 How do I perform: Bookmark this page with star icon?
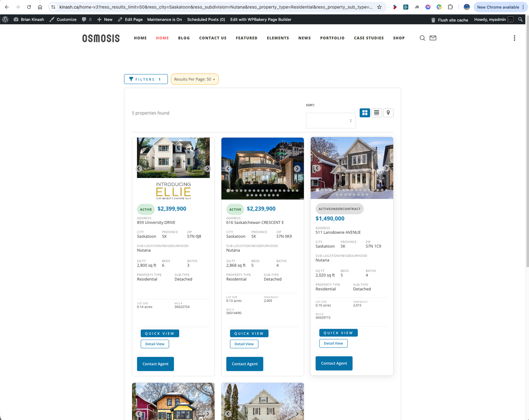click(379, 7)
